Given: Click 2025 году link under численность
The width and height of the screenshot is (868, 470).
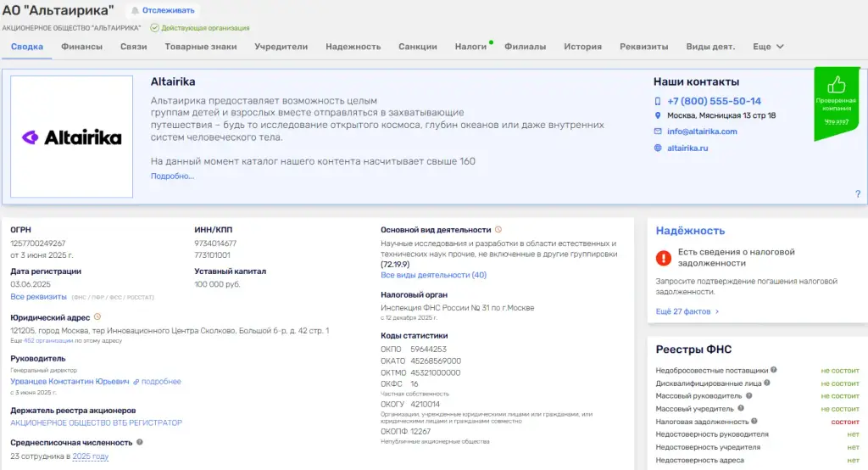Looking at the screenshot, I should pos(90,456).
